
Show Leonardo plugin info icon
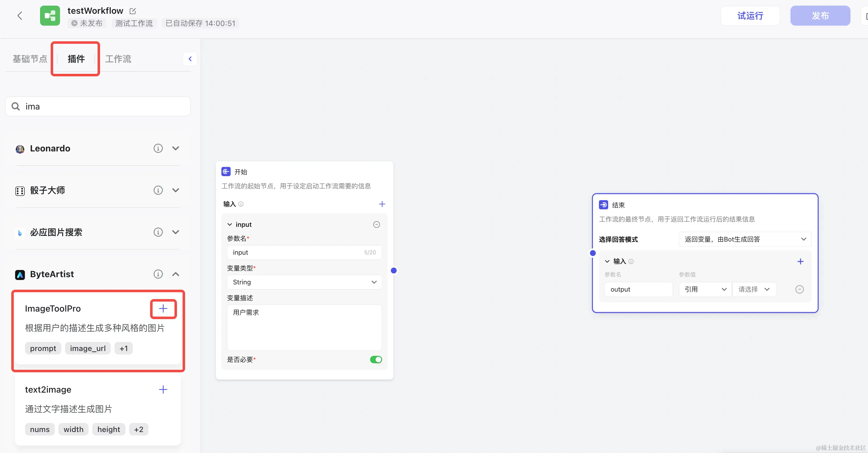click(158, 148)
